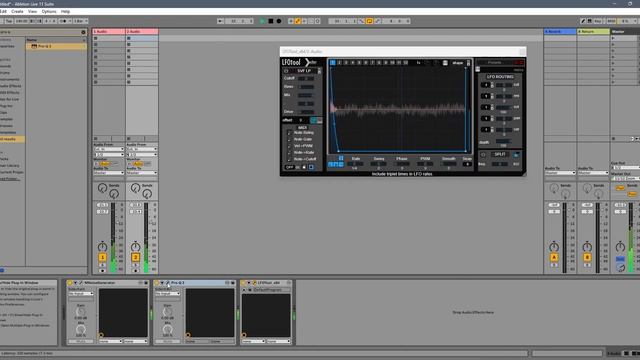Toggle LFOTool filter power icon

[x=286, y=71]
